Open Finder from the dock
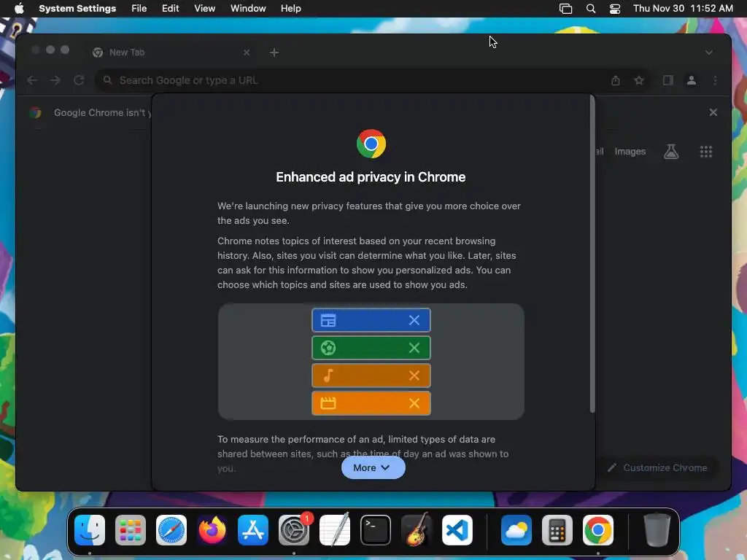Image resolution: width=747 pixels, height=560 pixels. pos(90,529)
